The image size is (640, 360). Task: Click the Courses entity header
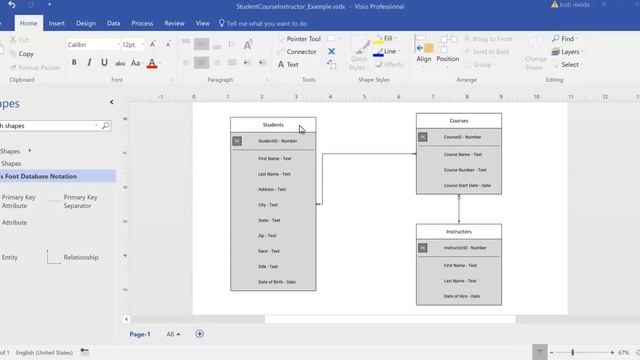click(459, 121)
